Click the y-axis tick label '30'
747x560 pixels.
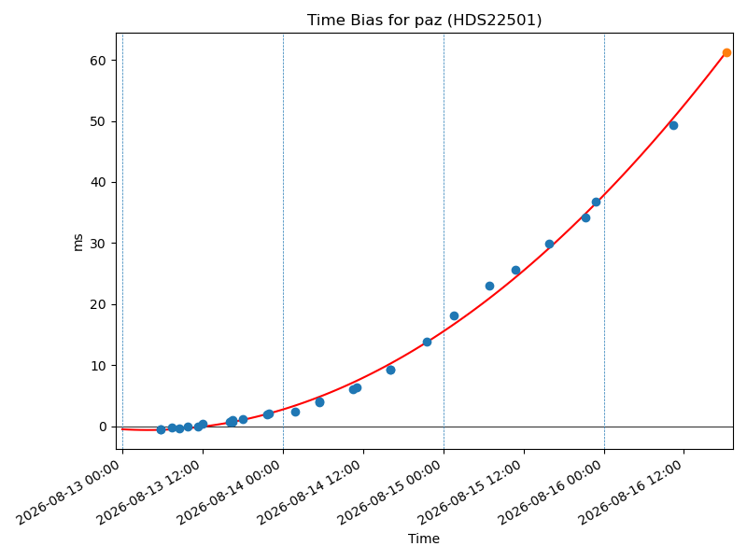pyautogui.click(x=97, y=244)
